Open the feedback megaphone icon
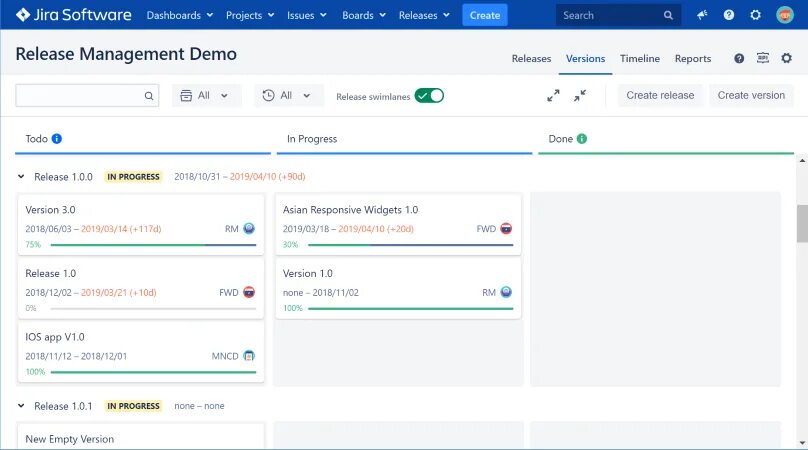Viewport: 808px width, 450px height. (702, 15)
